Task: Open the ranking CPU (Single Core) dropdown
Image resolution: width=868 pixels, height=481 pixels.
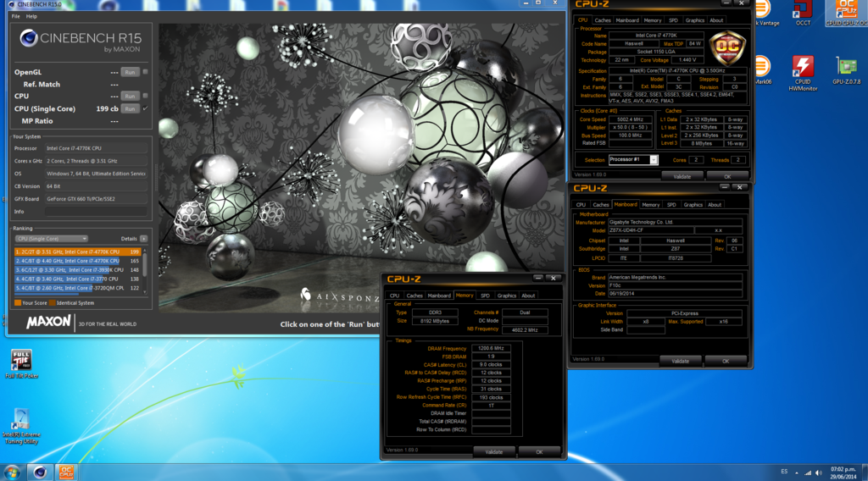Action: point(51,239)
